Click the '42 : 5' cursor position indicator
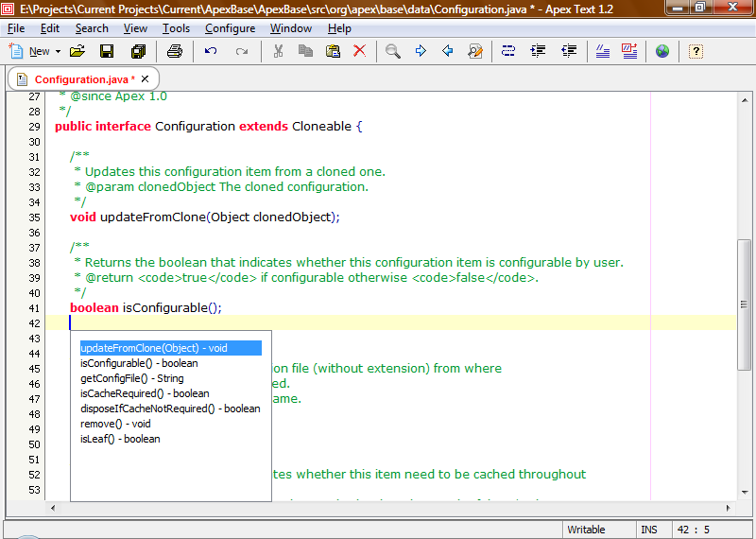 [694, 530]
